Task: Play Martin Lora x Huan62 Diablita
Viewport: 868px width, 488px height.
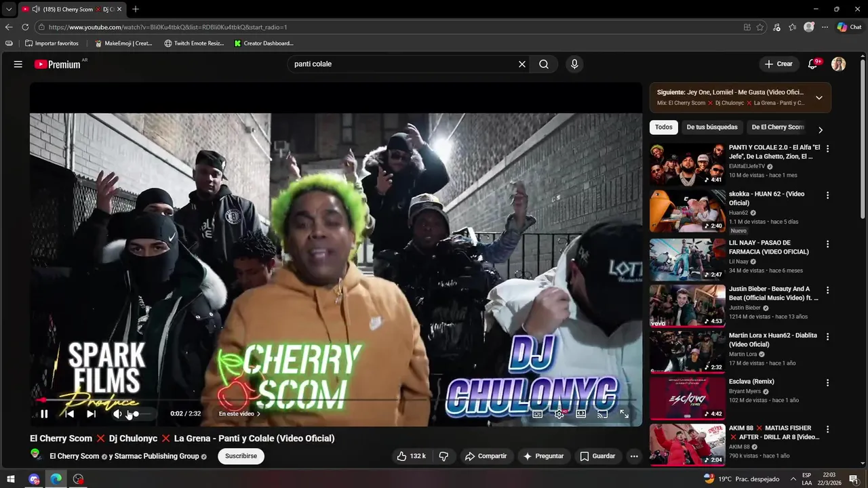Action: point(688,352)
